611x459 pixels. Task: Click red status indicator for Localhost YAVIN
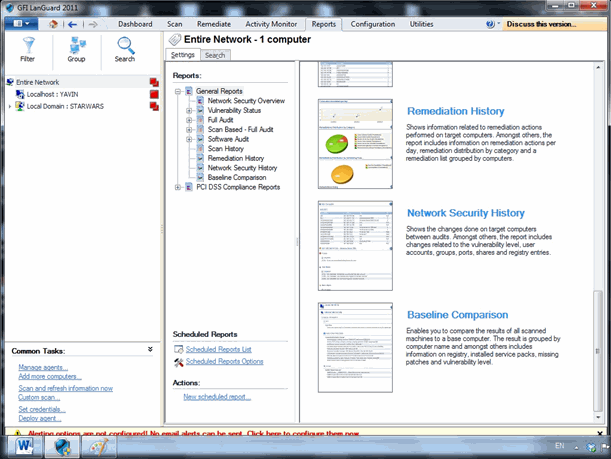[154, 94]
